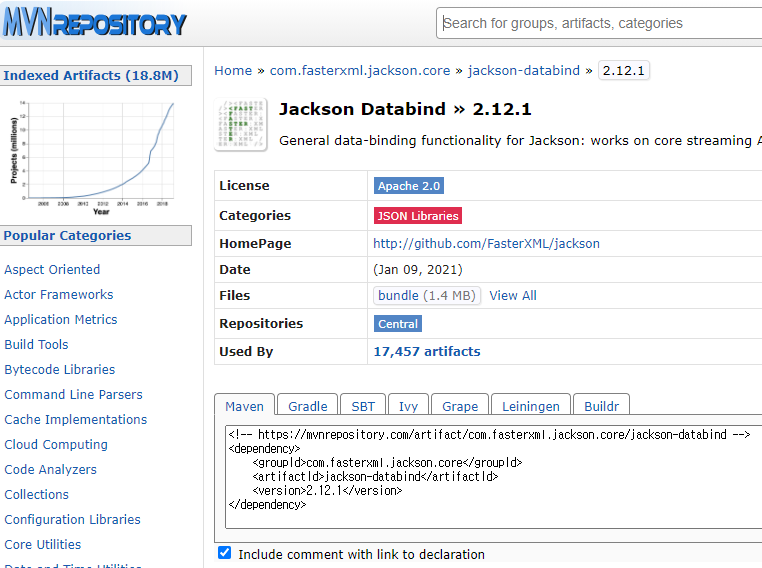Open Actor Frameworks category
Viewport: 762px width, 568px height.
point(58,294)
